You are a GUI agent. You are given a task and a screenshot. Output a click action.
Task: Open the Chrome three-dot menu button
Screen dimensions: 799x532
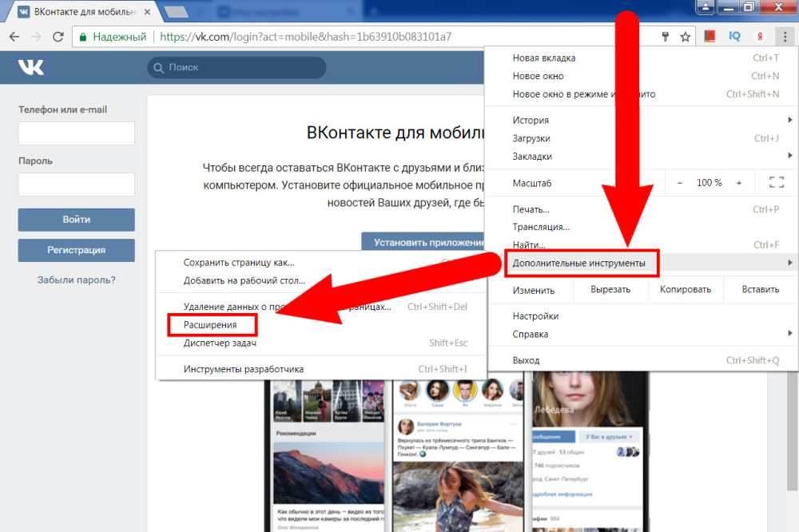785,37
